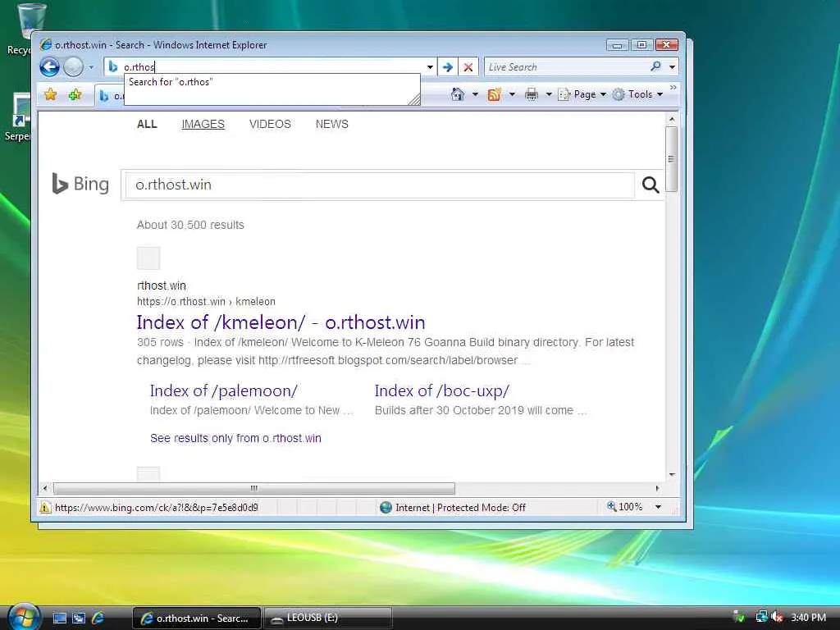Switch to the VIDEOS search tab
Screen dimensions: 840x630
point(270,125)
